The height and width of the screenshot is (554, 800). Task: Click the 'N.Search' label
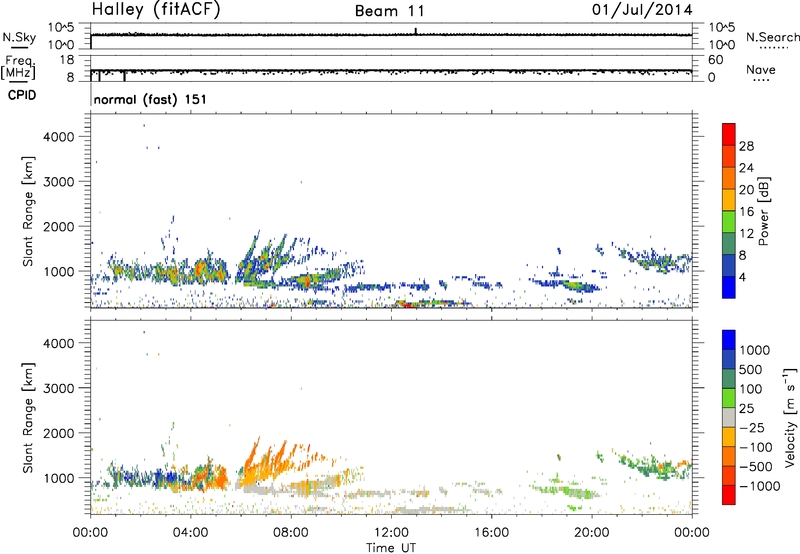click(772, 37)
